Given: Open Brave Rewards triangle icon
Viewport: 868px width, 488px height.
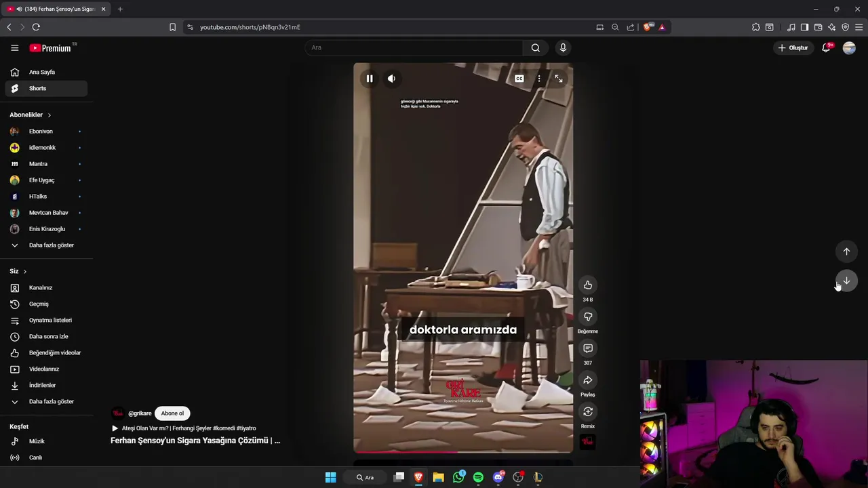Looking at the screenshot, I should click(x=662, y=27).
